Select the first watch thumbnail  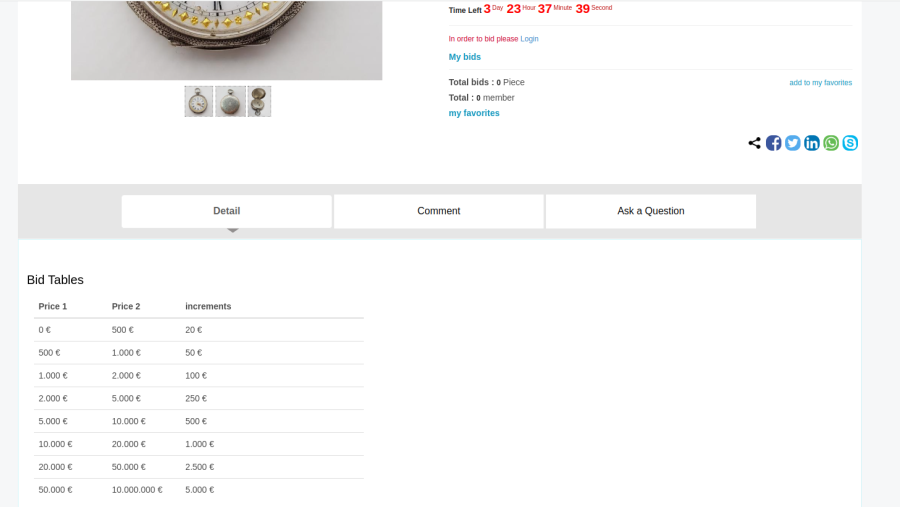(x=198, y=101)
